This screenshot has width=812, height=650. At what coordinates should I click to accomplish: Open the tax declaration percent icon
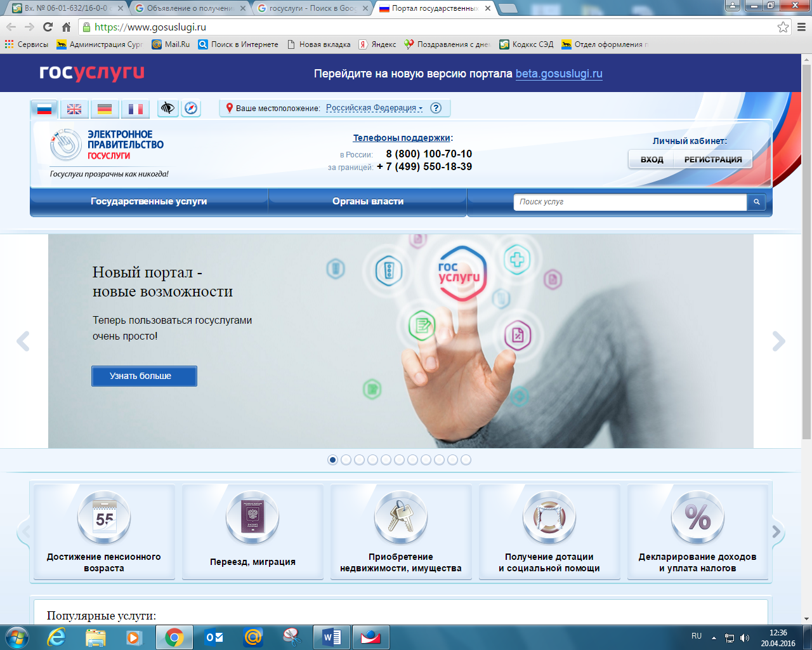[x=698, y=518]
